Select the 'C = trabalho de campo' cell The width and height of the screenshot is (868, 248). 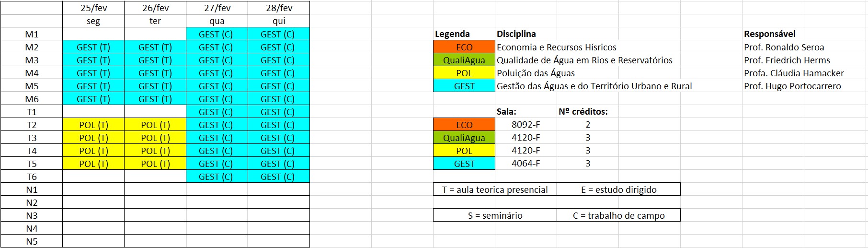coord(618,215)
